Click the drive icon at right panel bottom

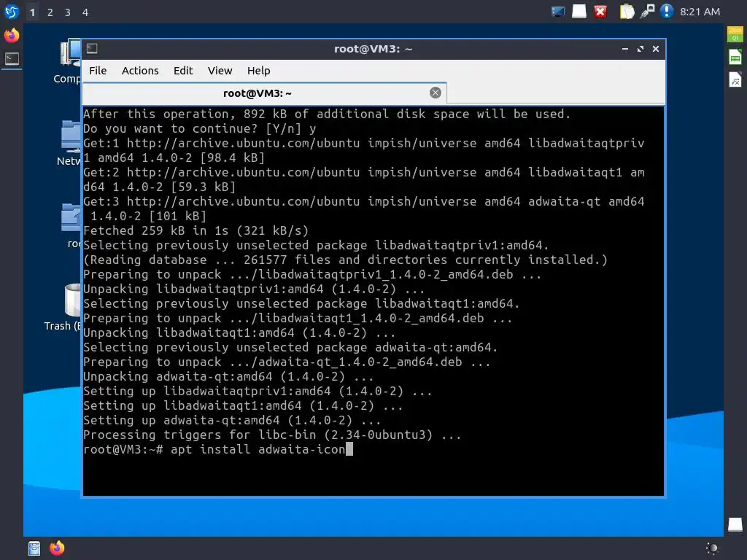(735, 524)
